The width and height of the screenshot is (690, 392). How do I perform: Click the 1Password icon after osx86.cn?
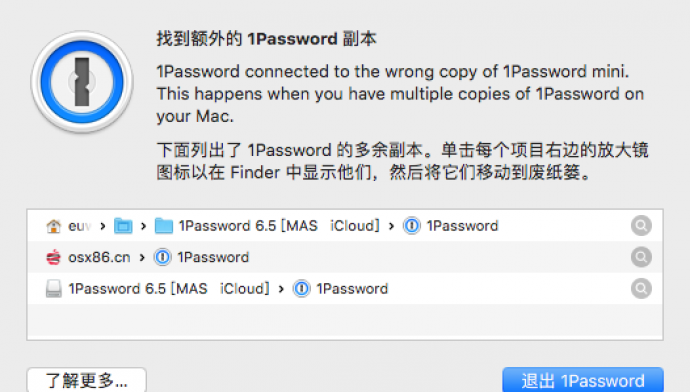pyautogui.click(x=162, y=257)
